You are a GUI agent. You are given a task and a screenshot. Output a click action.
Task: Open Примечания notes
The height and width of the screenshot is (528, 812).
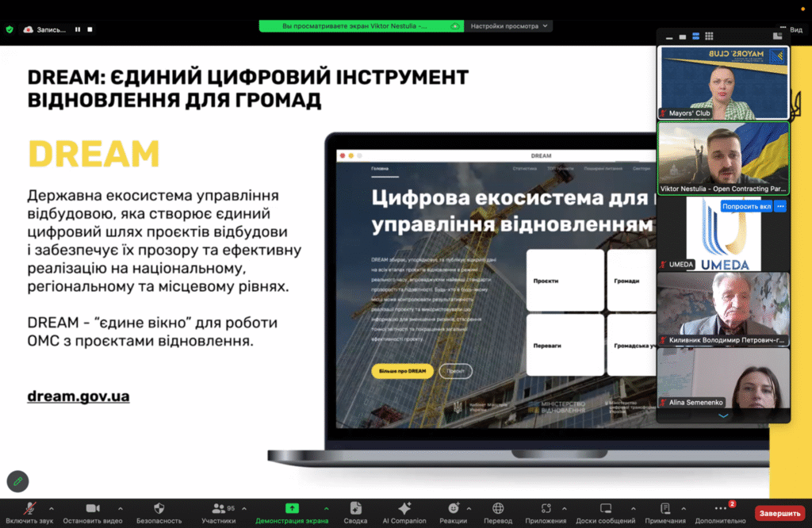tap(665, 513)
